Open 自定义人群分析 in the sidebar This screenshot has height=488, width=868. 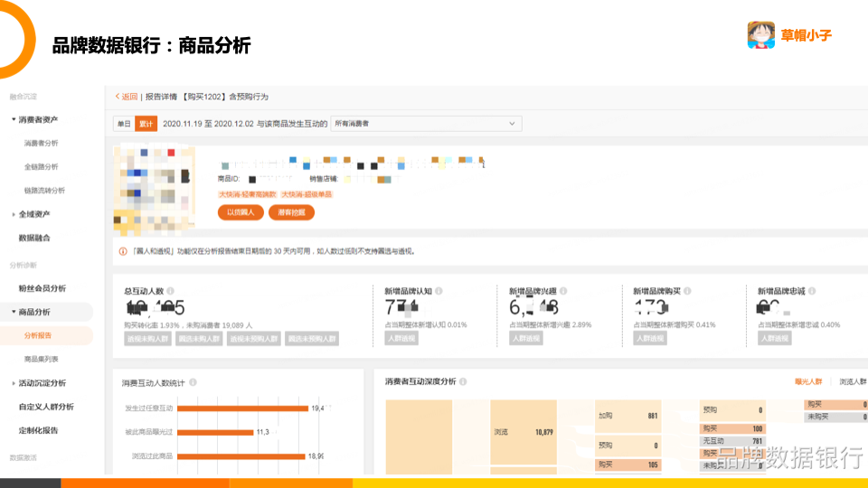(x=46, y=407)
